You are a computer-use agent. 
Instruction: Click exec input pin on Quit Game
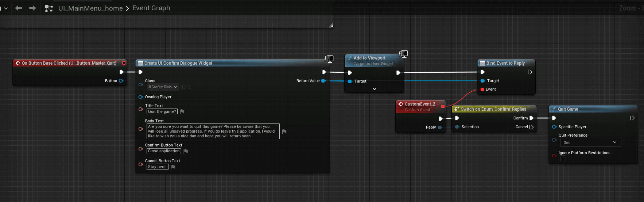(x=554, y=118)
